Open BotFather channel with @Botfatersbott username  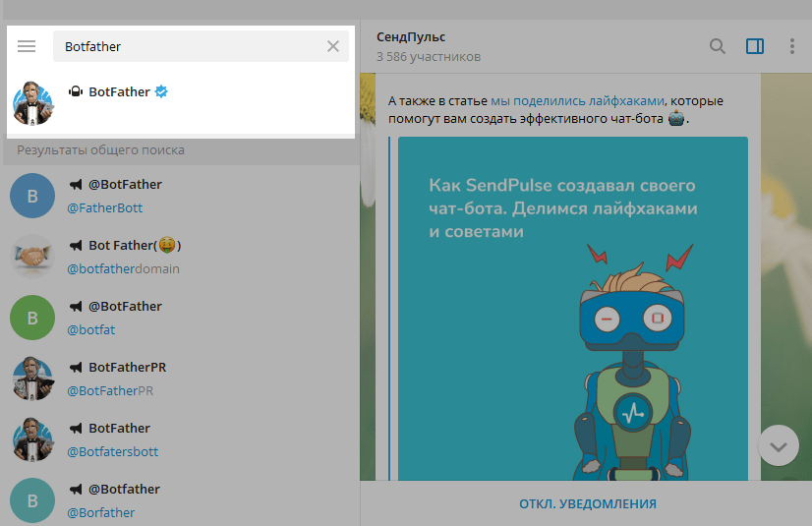point(180,439)
